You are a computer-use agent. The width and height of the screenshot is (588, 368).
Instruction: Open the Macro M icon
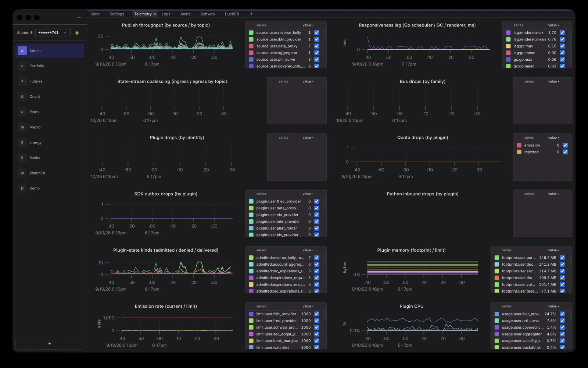pos(22,127)
